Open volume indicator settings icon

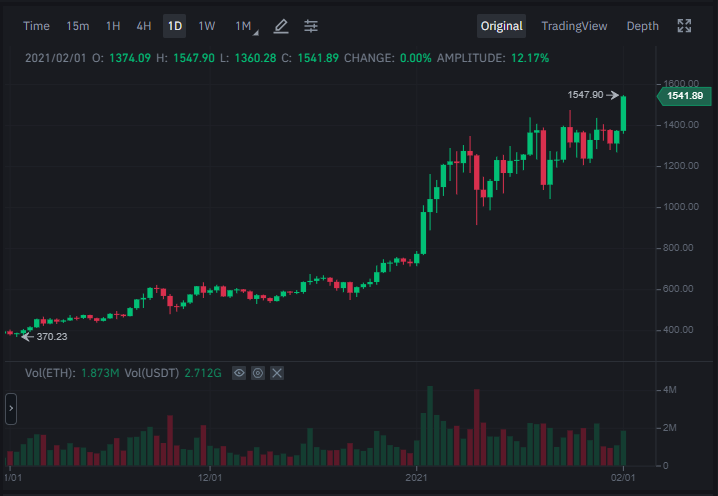[x=258, y=373]
